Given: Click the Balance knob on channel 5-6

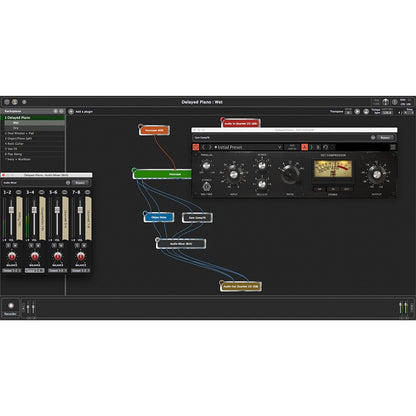Looking at the screenshot, I should (58, 256).
